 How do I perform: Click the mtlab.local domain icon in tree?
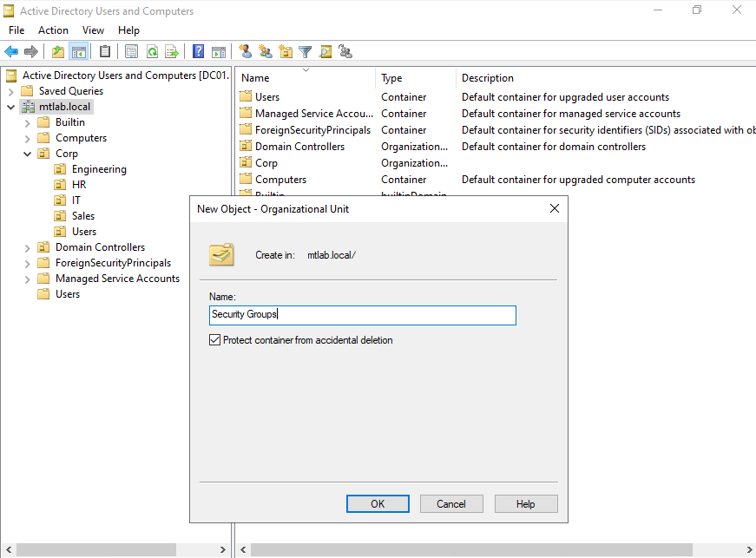[x=28, y=107]
